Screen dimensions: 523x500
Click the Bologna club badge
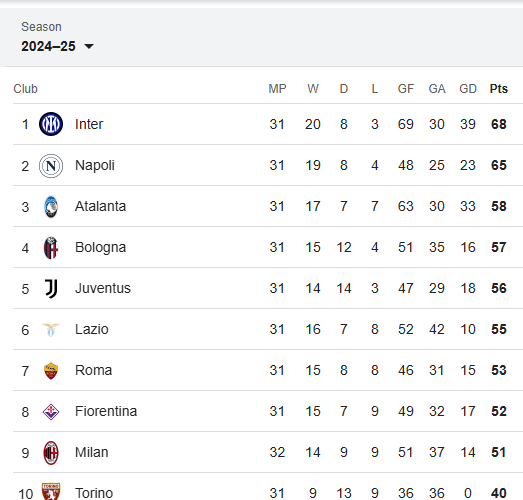[51, 247]
